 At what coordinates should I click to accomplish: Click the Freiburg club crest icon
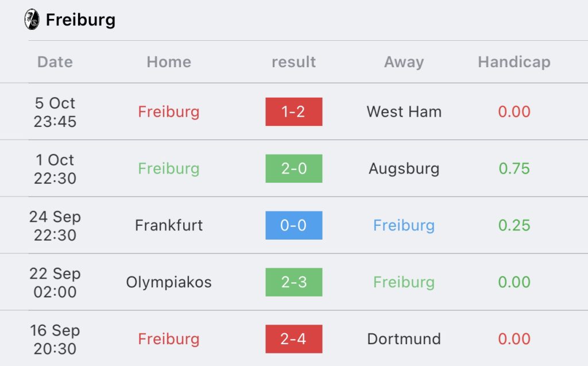click(32, 20)
